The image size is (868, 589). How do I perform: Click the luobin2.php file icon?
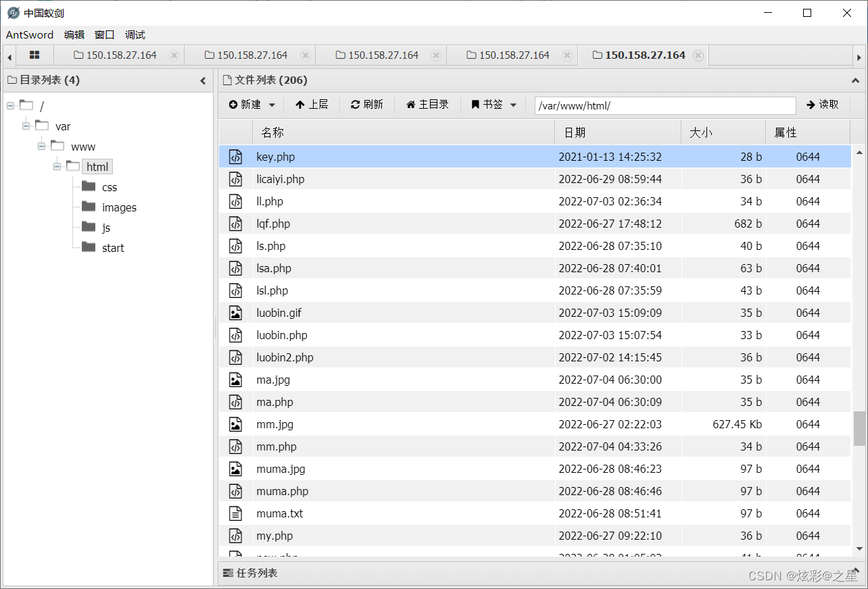(x=235, y=357)
